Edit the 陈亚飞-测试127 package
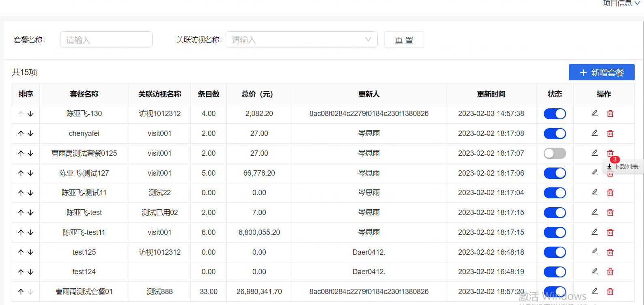 coord(594,172)
